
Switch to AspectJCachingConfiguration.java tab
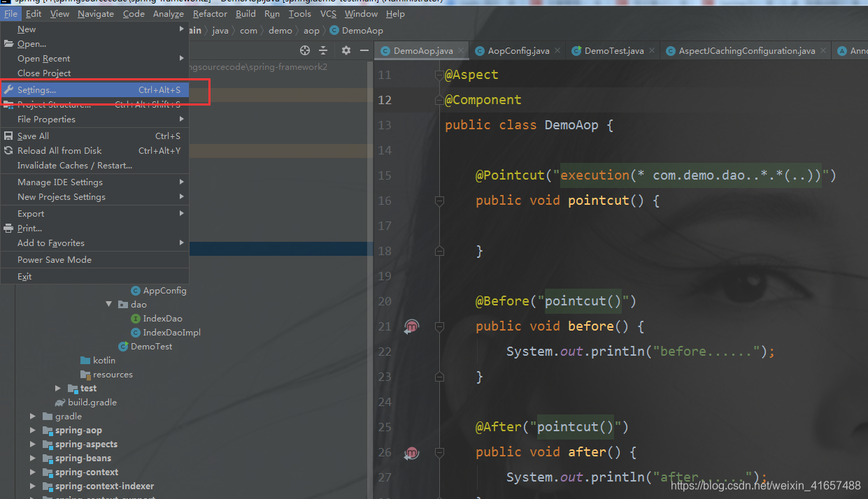(x=746, y=50)
